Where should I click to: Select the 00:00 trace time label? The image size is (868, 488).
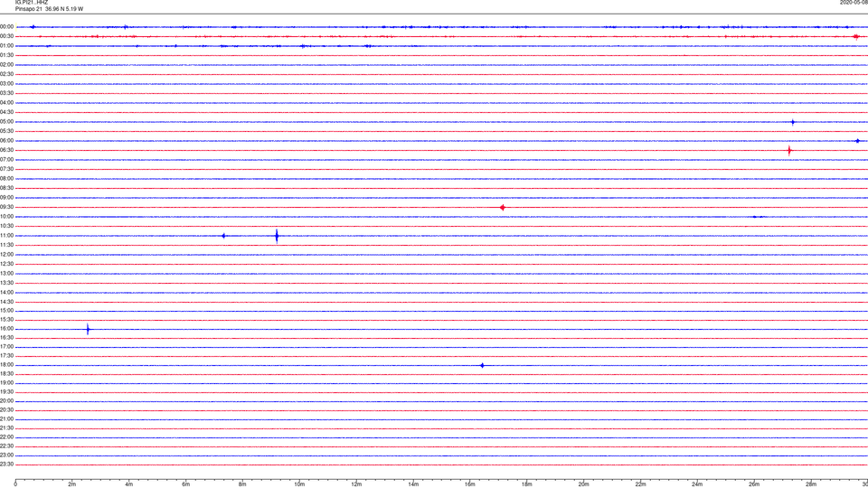coord(6,26)
